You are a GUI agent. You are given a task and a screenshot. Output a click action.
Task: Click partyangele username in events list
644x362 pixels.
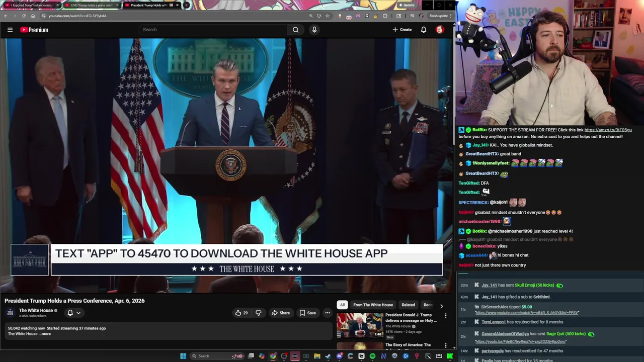pos(493,351)
